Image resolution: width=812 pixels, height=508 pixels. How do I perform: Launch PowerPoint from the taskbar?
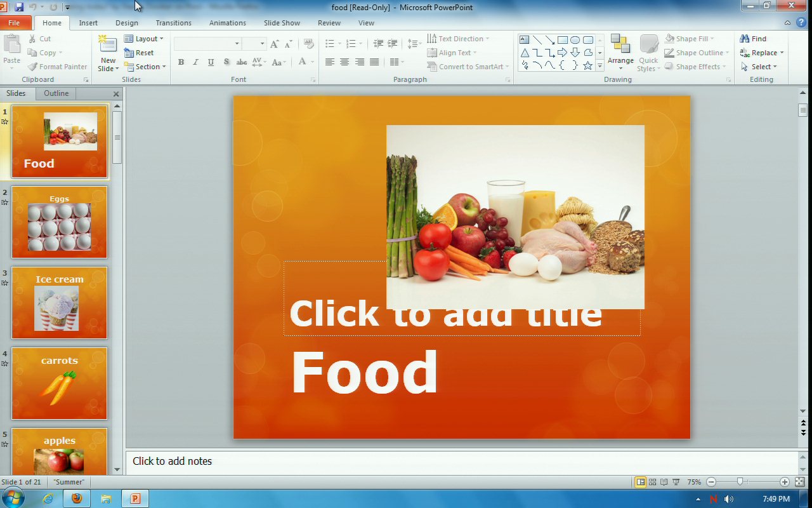coord(135,498)
